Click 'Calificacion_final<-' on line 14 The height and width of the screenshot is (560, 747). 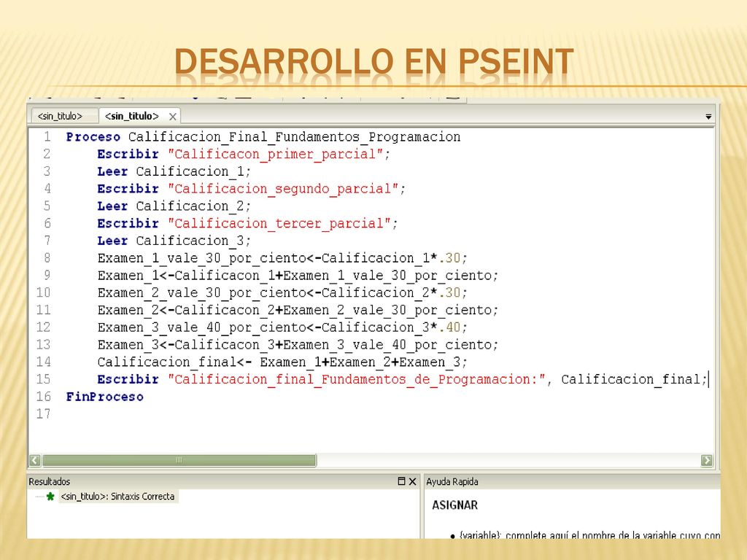174,362
